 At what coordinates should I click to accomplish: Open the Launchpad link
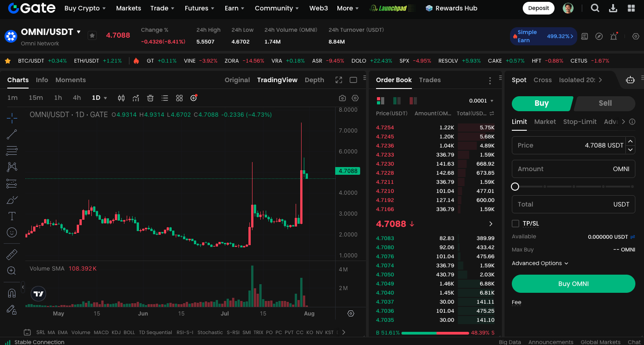pos(392,8)
